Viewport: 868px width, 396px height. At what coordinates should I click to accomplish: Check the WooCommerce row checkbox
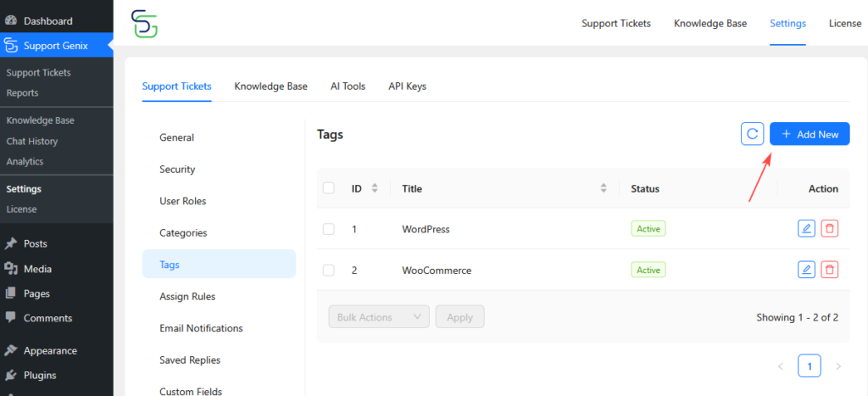329,271
